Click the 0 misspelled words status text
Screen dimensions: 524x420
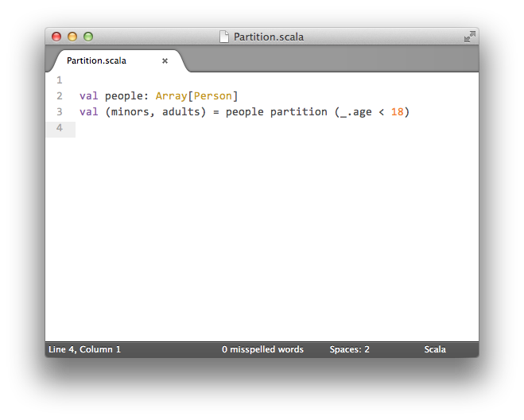[262, 349]
